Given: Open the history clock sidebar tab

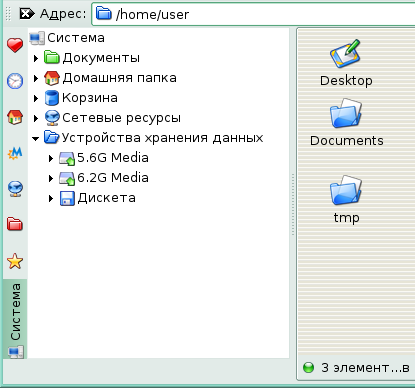Looking at the screenshot, I should pos(15,81).
